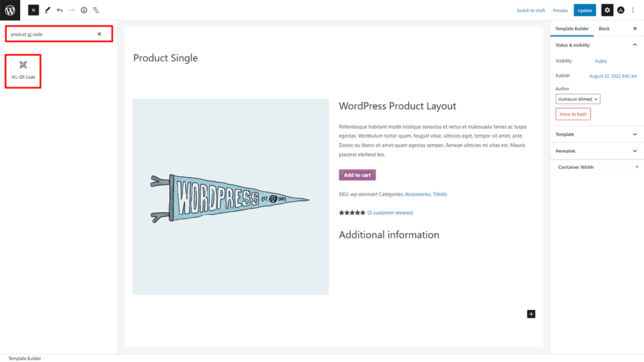The height and width of the screenshot is (362, 644).
Task: Clear the block search field
Action: tap(99, 34)
